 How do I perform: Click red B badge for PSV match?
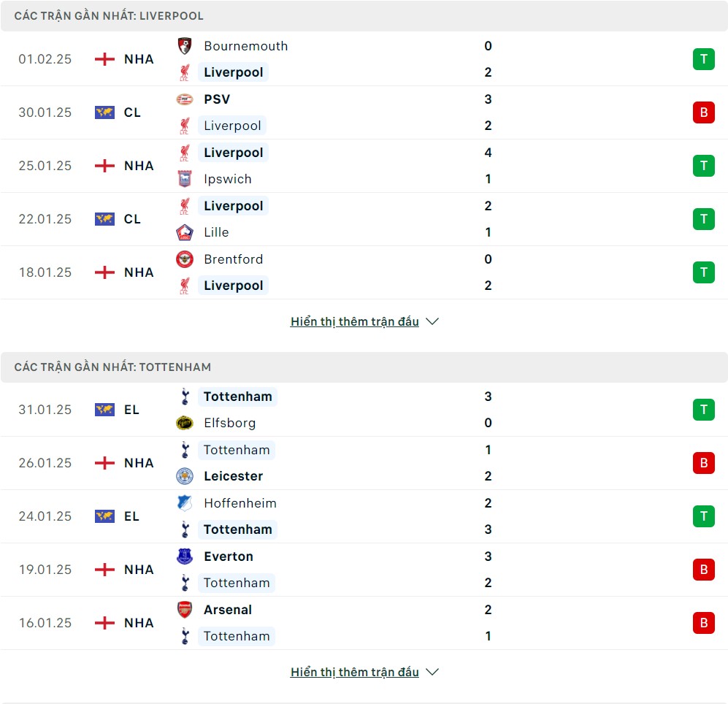coord(704,112)
